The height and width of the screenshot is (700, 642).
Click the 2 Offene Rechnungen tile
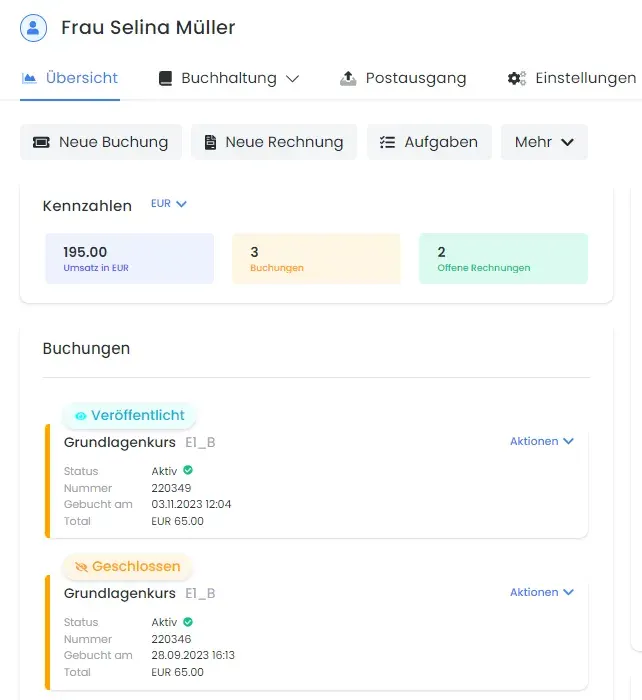coord(503,258)
